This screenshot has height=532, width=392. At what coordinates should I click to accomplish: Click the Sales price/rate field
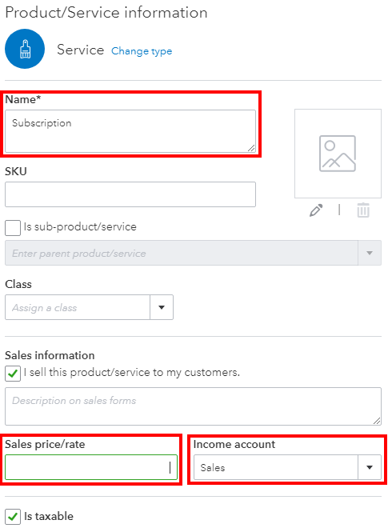(x=91, y=467)
